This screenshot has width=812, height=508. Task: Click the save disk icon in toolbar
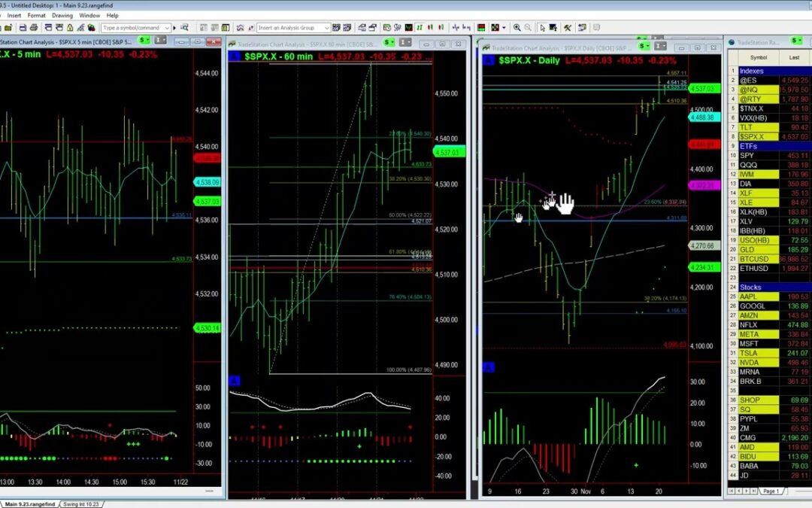(23, 28)
